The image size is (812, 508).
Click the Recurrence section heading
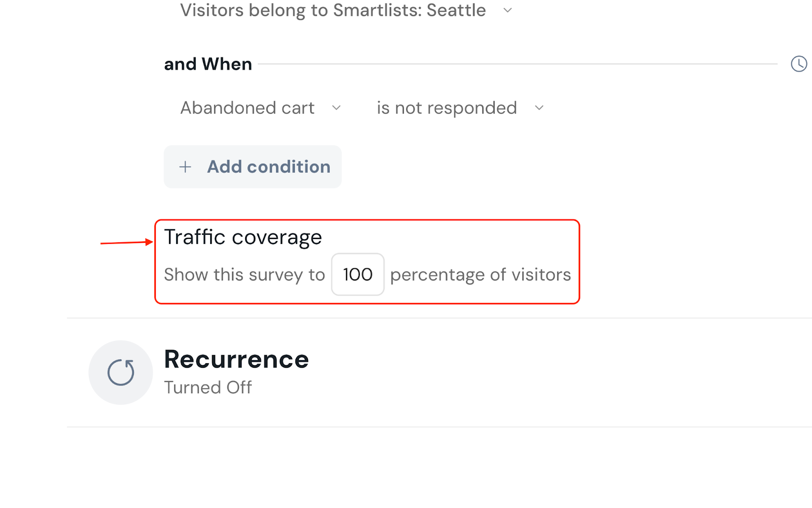(x=236, y=360)
